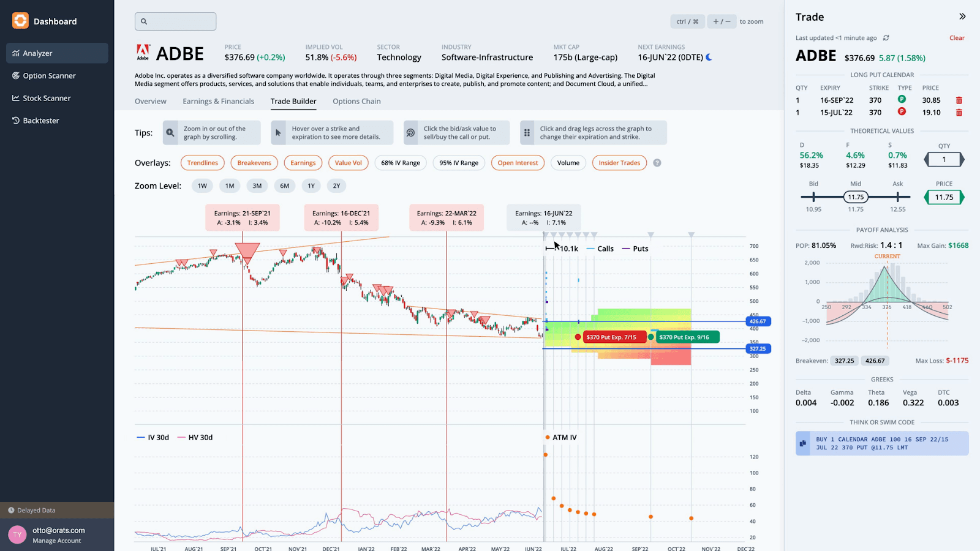Click the ORATS Dashboard logo icon

point(20,21)
